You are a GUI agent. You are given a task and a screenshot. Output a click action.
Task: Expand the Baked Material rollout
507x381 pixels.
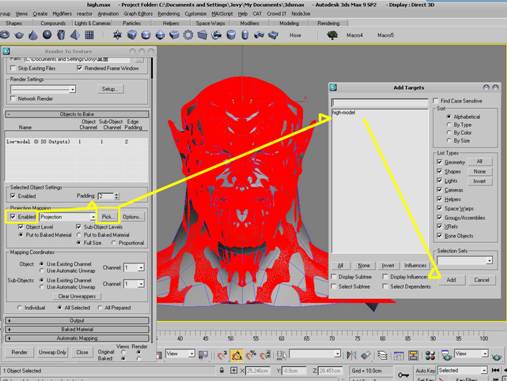(77, 329)
